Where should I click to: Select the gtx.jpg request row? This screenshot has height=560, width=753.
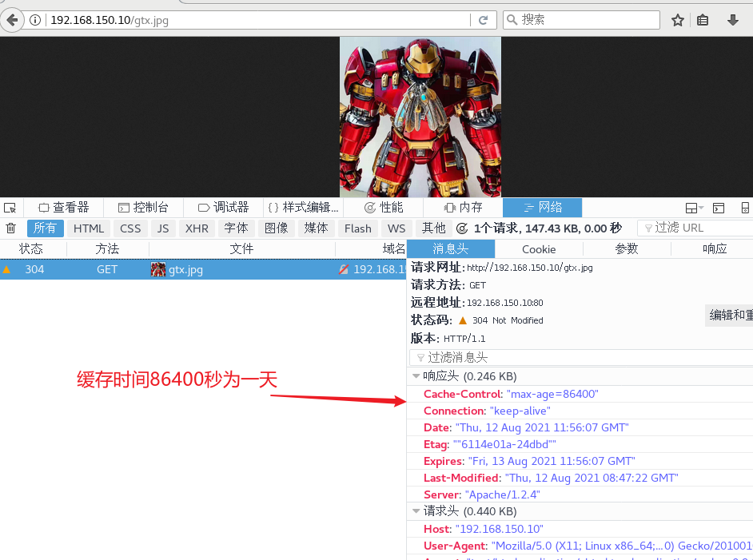click(203, 269)
